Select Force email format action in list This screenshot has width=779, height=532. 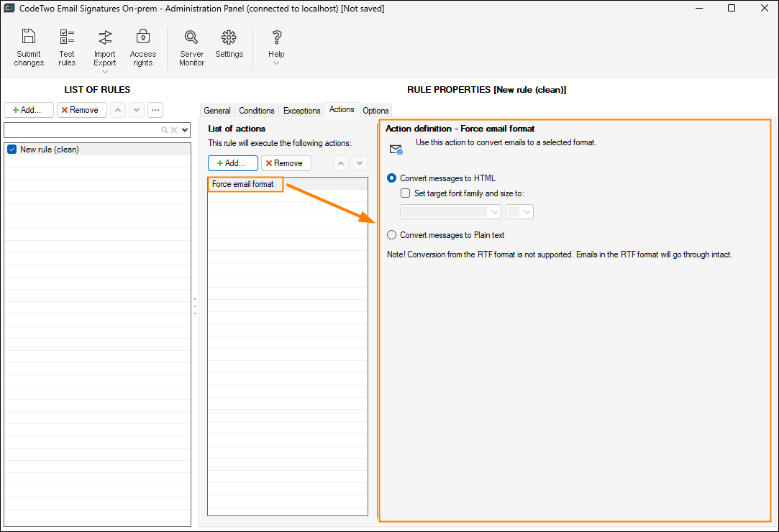[243, 184]
